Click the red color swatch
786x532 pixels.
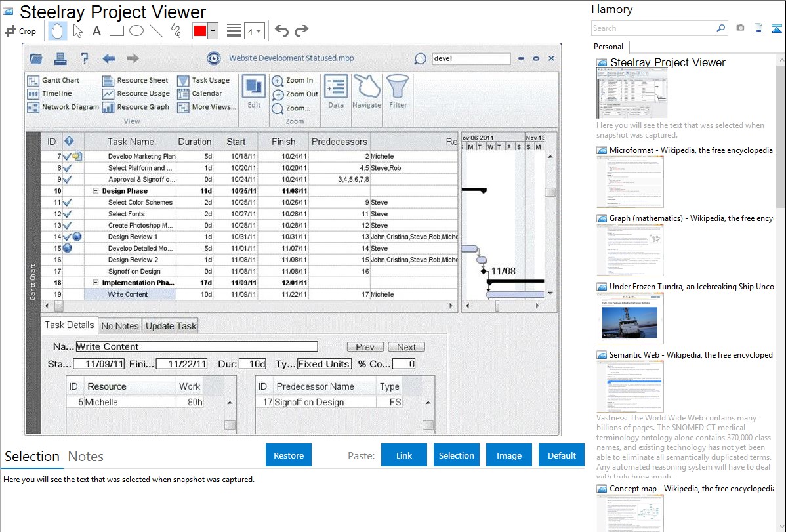pyautogui.click(x=200, y=31)
